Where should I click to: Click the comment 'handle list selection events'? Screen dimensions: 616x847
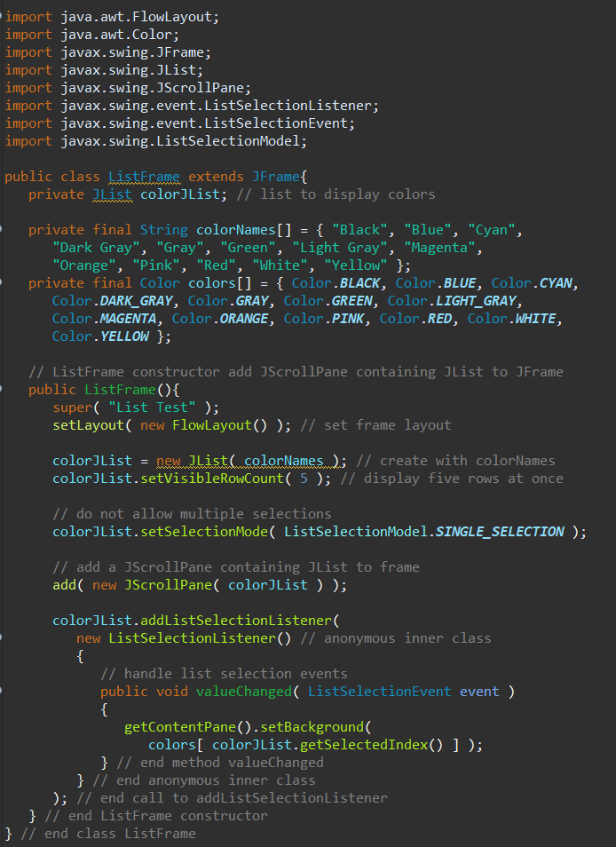224,675
